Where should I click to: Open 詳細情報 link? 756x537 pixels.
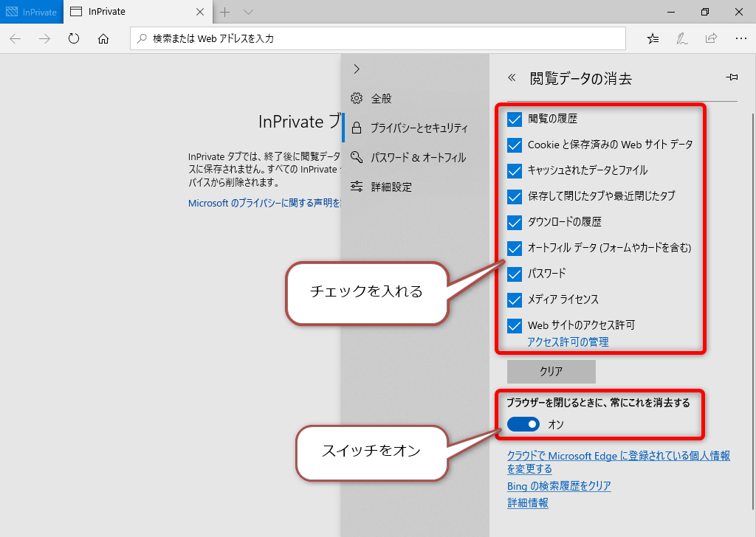click(527, 503)
